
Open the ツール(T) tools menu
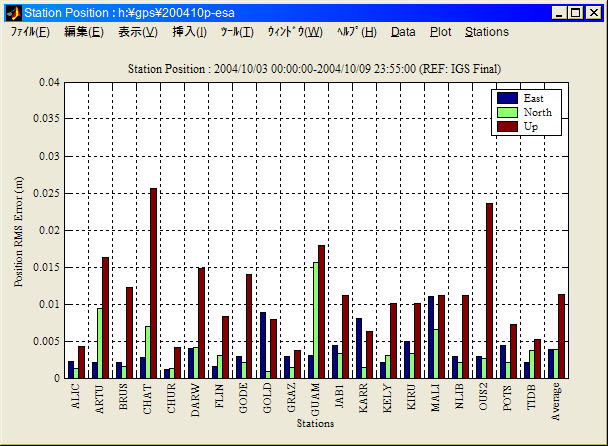click(x=237, y=32)
